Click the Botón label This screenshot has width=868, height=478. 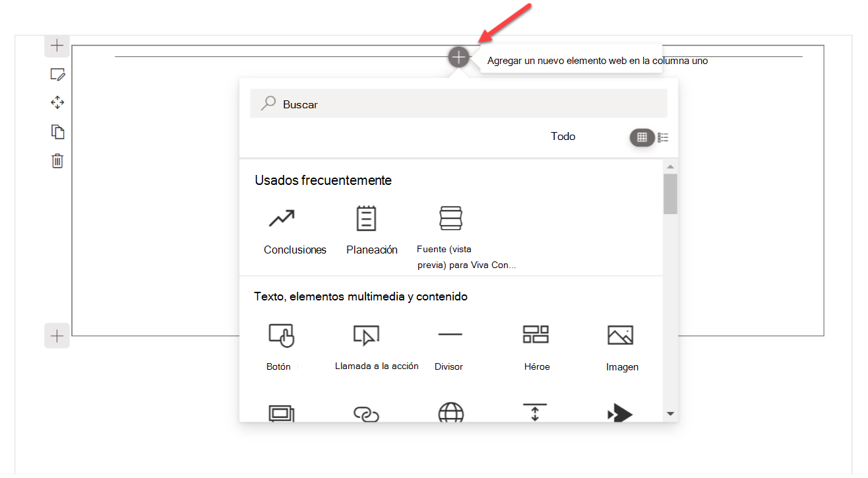278,366
